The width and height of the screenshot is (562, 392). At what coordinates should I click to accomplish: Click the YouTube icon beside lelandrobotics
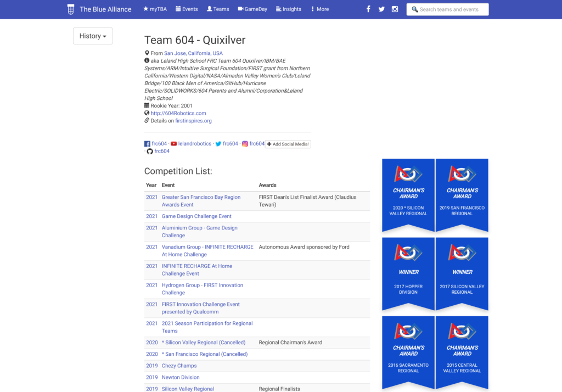173,144
